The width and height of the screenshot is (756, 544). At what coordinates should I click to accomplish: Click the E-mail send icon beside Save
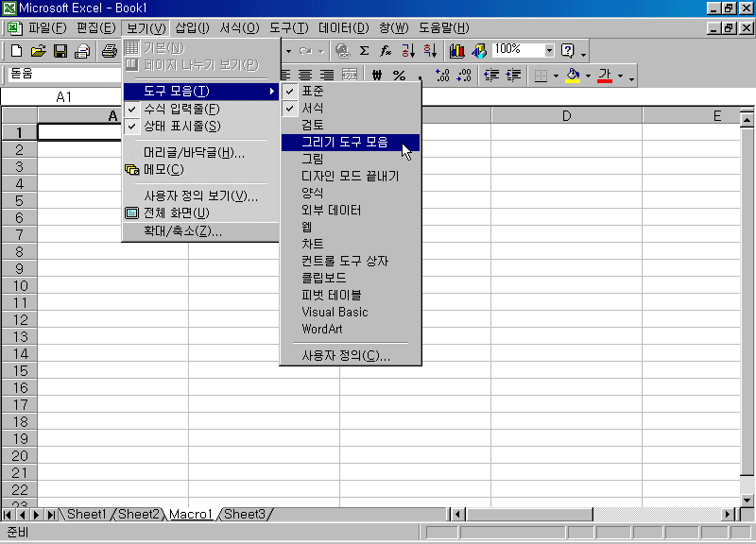82,51
